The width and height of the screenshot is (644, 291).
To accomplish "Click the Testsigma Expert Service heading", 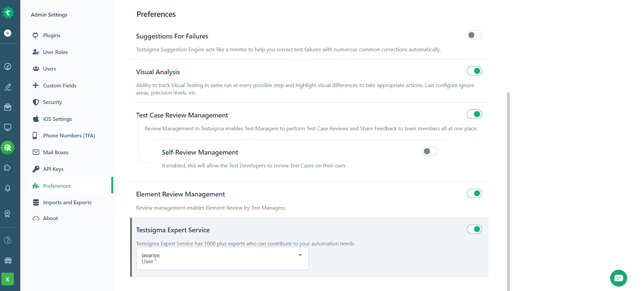I will point(173,230).
